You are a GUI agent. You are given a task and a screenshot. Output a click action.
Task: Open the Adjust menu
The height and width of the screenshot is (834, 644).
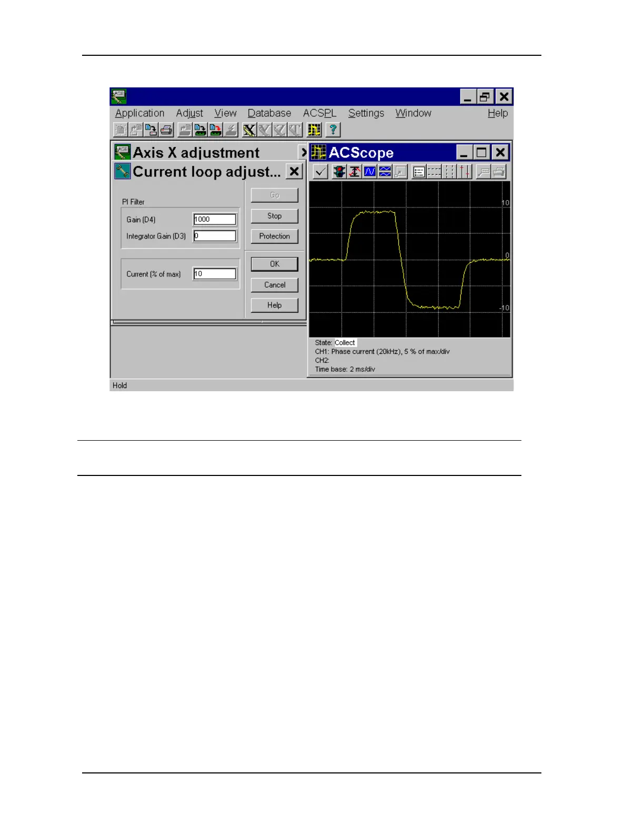(189, 113)
